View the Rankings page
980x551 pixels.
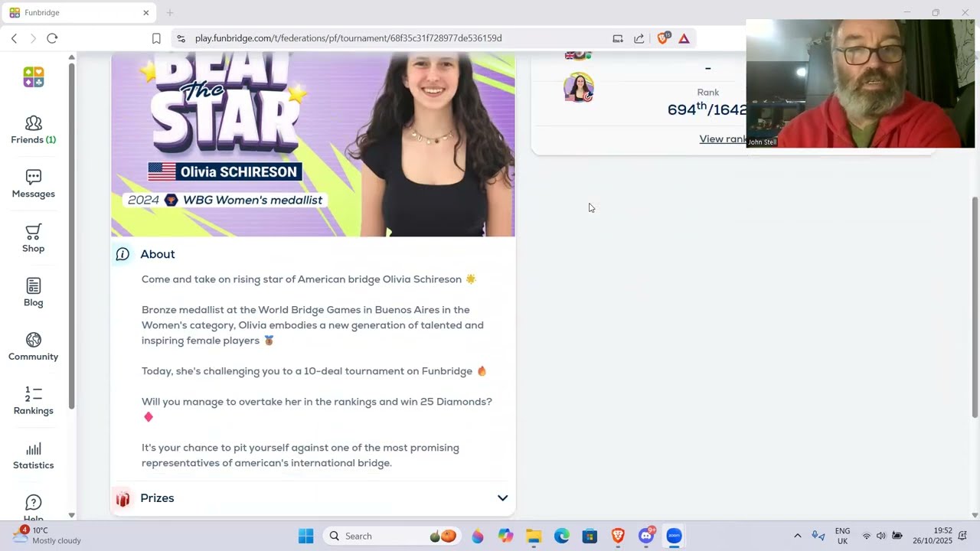tap(34, 402)
